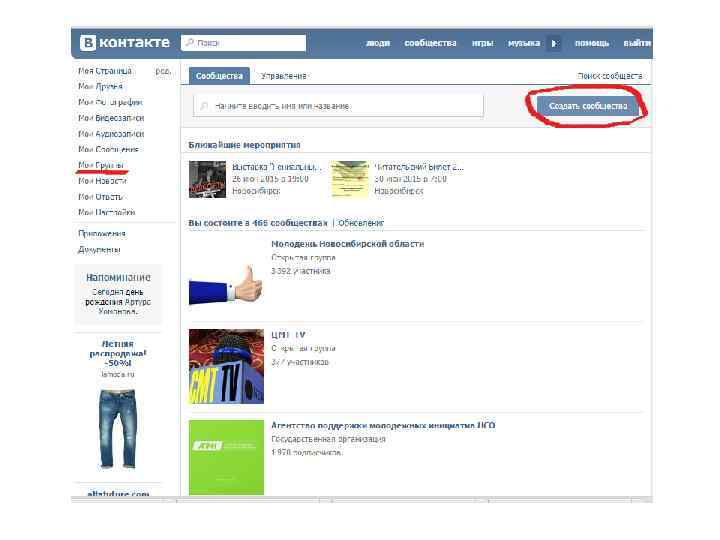The width and height of the screenshot is (720, 540).
Task: Click the ред. edit link
Action: [163, 71]
